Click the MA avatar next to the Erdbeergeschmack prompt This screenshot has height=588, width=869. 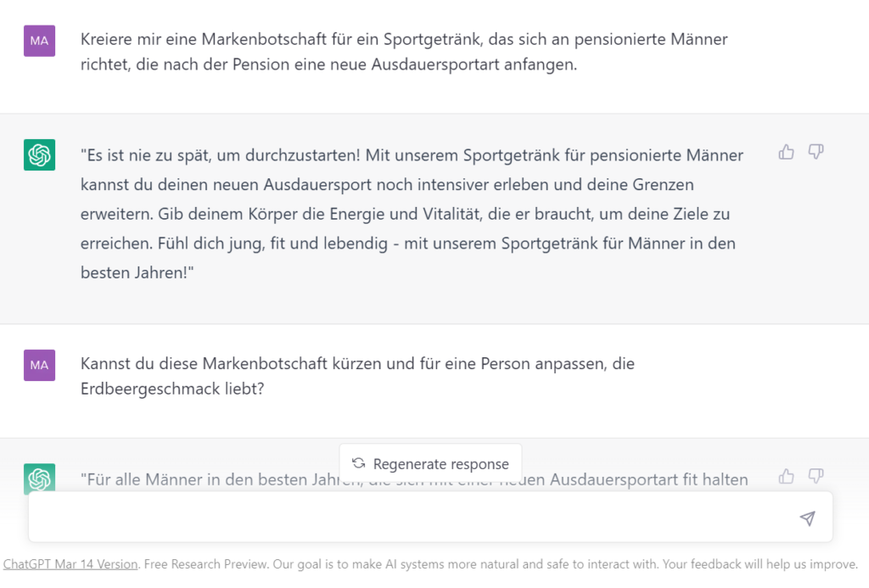coord(39,365)
